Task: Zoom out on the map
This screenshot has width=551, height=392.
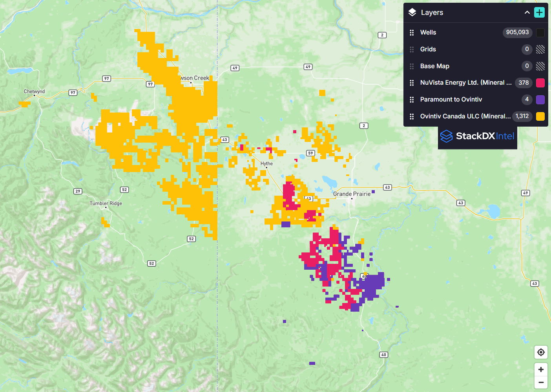Action: pos(541,382)
